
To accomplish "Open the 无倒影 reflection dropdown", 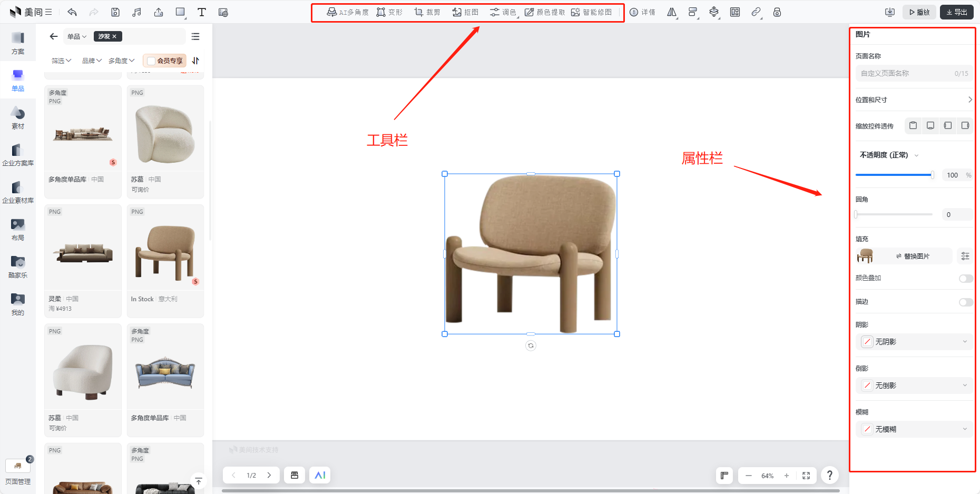I will [914, 386].
